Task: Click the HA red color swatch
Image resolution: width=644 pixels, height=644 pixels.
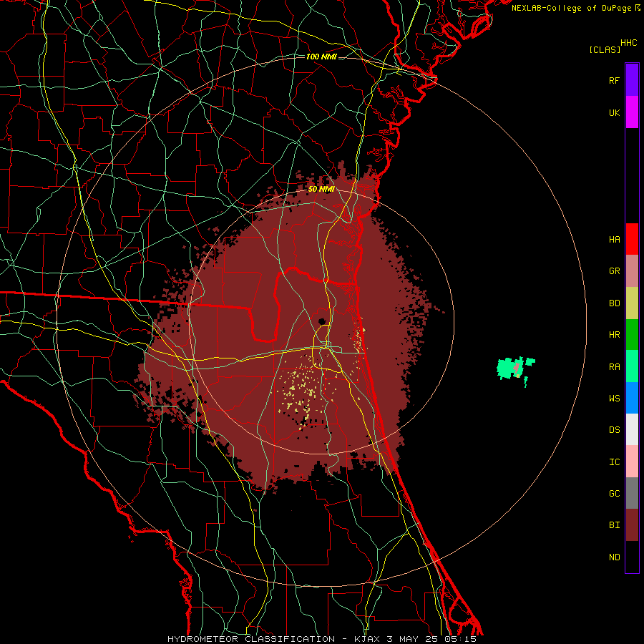Action: [x=632, y=239]
